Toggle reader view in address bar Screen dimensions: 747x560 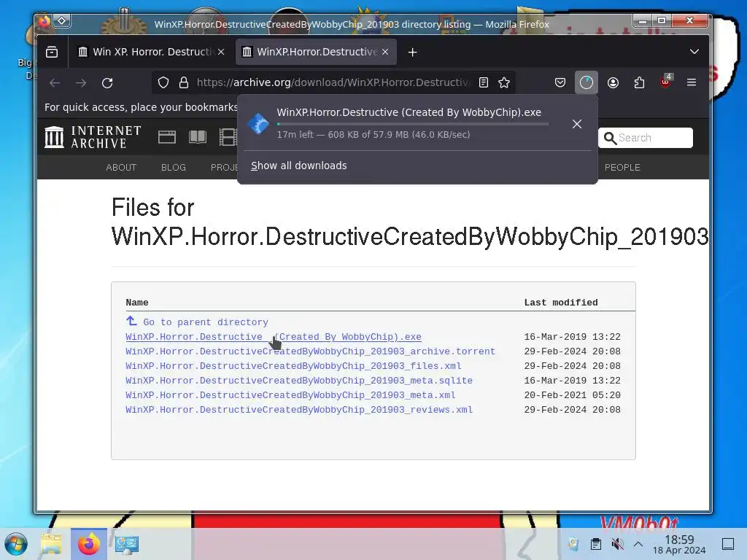(x=484, y=83)
